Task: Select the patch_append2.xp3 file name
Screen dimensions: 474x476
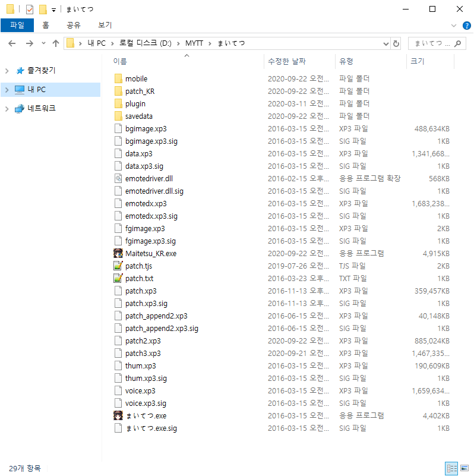Action: click(x=156, y=316)
